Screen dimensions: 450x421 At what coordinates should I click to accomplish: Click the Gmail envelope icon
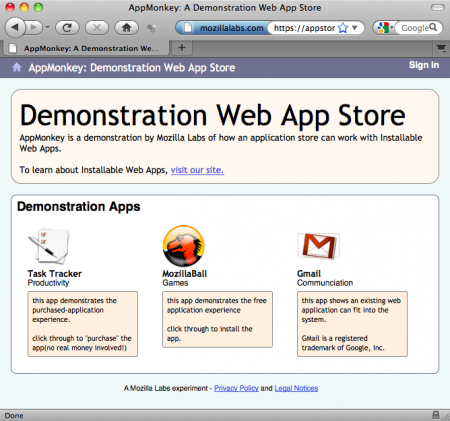click(x=318, y=246)
